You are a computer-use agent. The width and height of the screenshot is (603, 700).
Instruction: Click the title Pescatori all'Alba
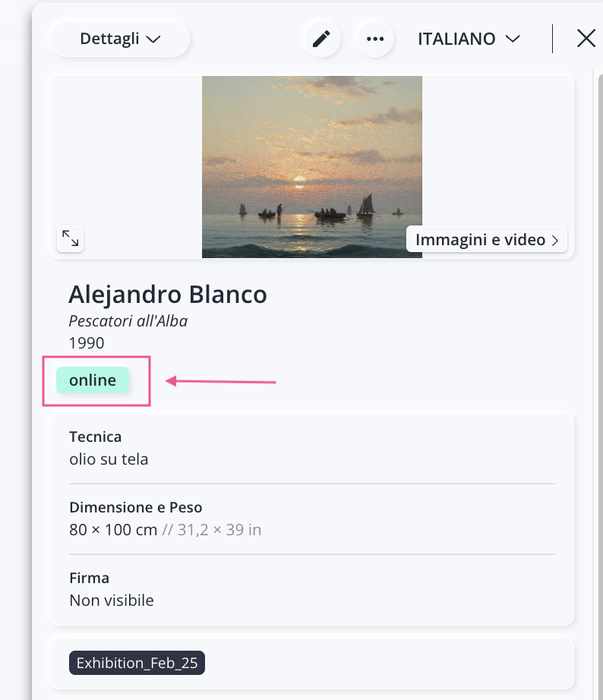(128, 321)
